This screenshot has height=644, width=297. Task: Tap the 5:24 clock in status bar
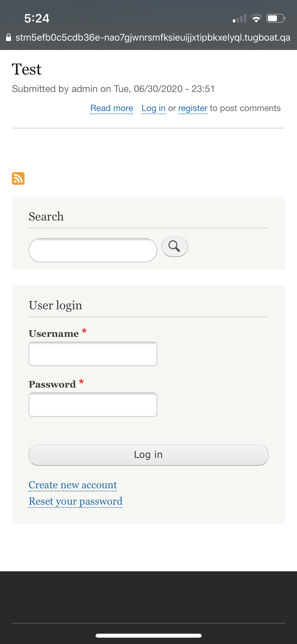tap(37, 18)
